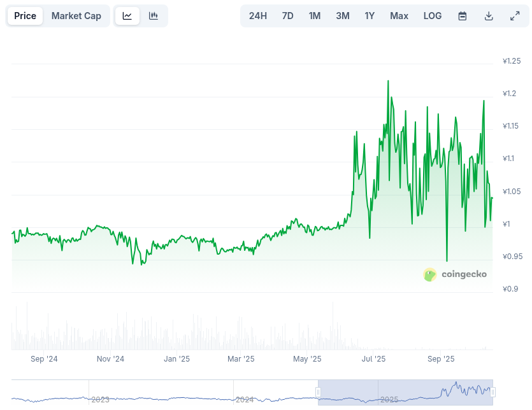The image size is (532, 410).
Task: Set chart range to 1M
Action: coord(315,16)
